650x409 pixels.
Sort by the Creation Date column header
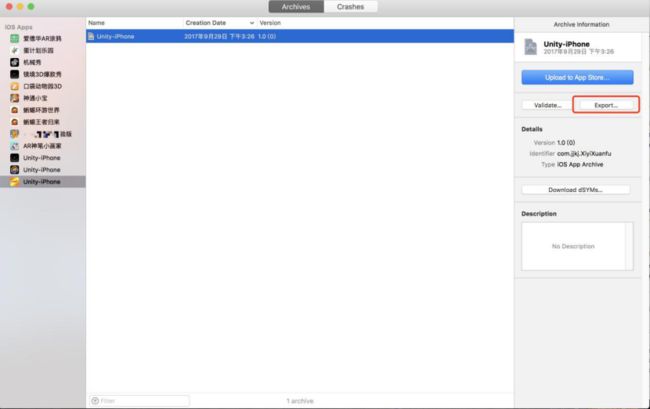coord(206,23)
